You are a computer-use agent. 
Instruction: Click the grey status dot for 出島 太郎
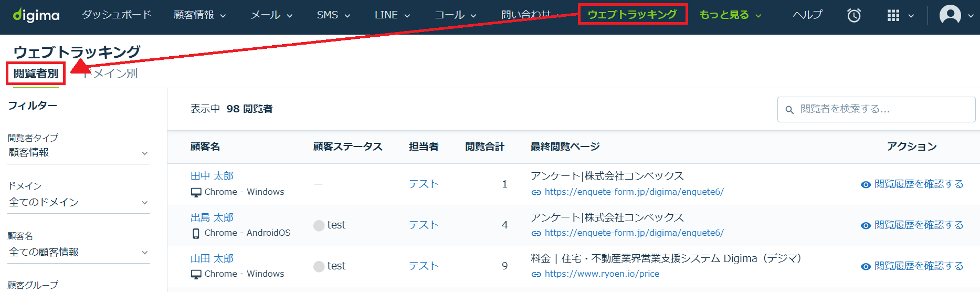319,225
